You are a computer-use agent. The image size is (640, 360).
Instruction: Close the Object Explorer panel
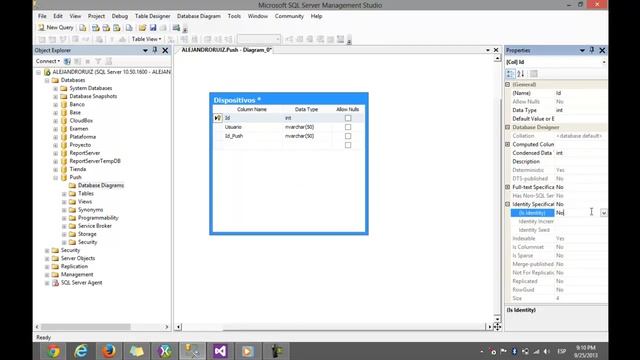point(165,50)
